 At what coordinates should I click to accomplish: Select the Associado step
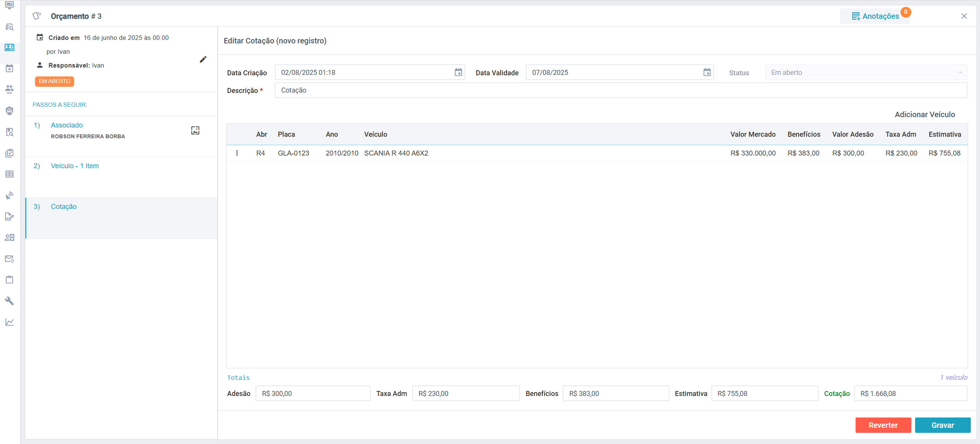point(67,125)
